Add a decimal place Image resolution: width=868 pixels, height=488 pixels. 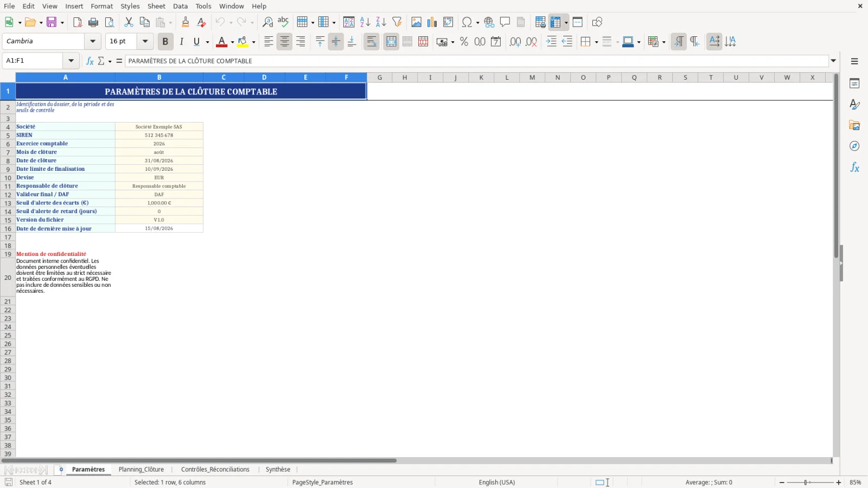click(x=515, y=42)
